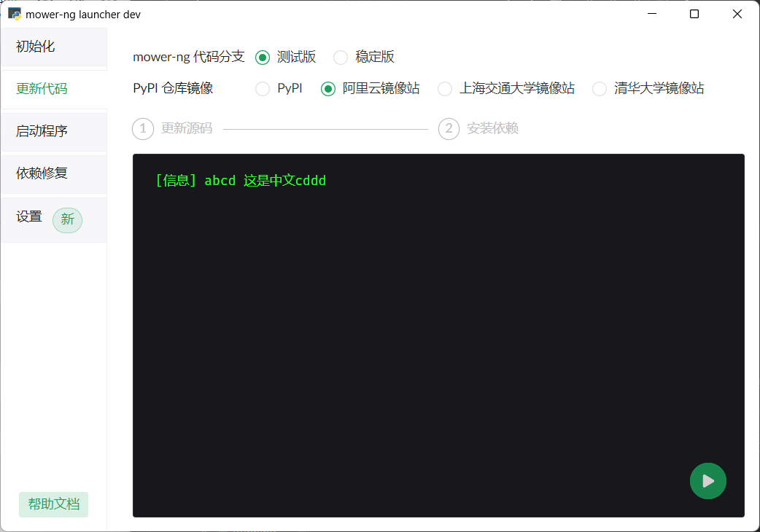This screenshot has width=760, height=532.
Task: Open the 初始化 sidebar tab
Action: pos(54,47)
